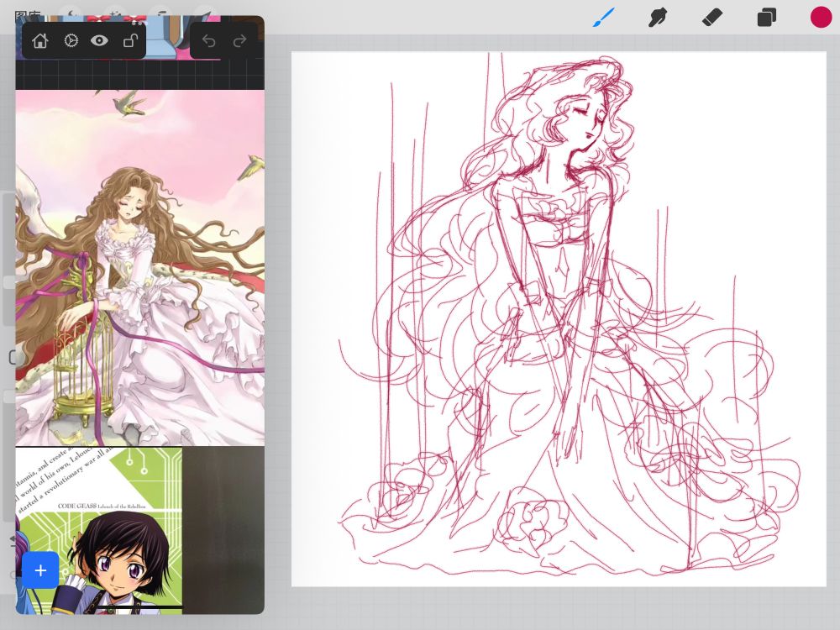Tap the blue plus add button
Image resolution: width=840 pixels, height=630 pixels.
[40, 570]
